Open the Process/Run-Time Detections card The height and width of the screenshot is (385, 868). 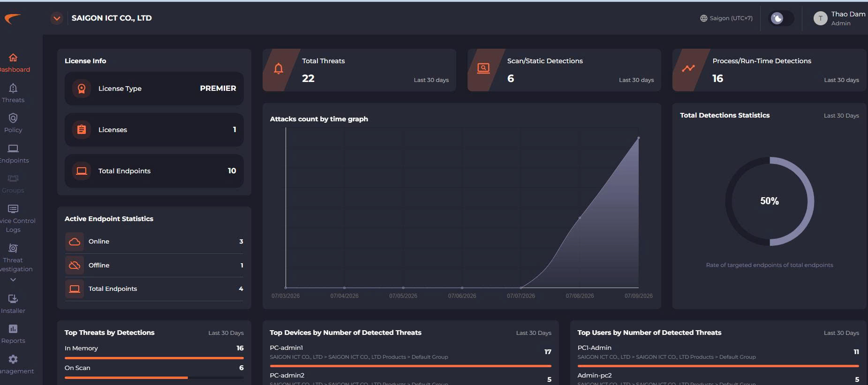click(x=769, y=70)
